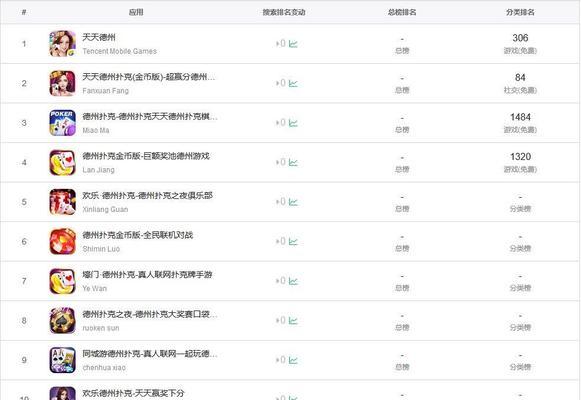Open the chenhua xiao app icon in row 9
The width and height of the screenshot is (581, 400).
click(62, 360)
